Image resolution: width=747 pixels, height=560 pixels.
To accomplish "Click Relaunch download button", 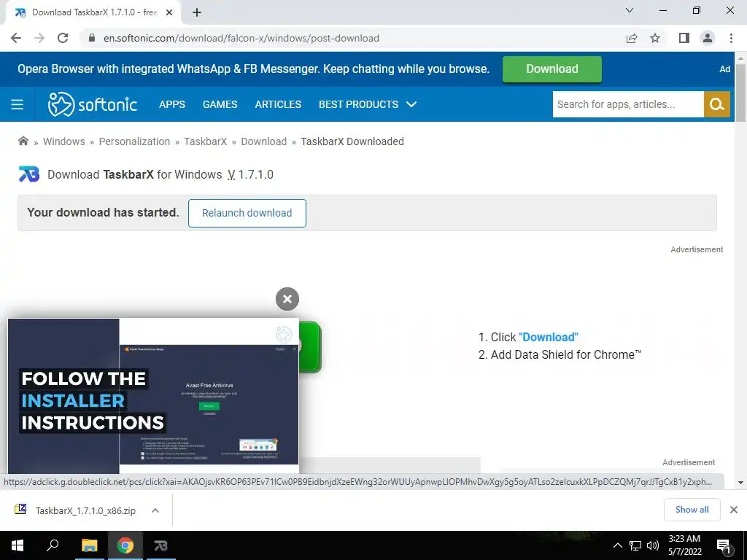I will (247, 213).
